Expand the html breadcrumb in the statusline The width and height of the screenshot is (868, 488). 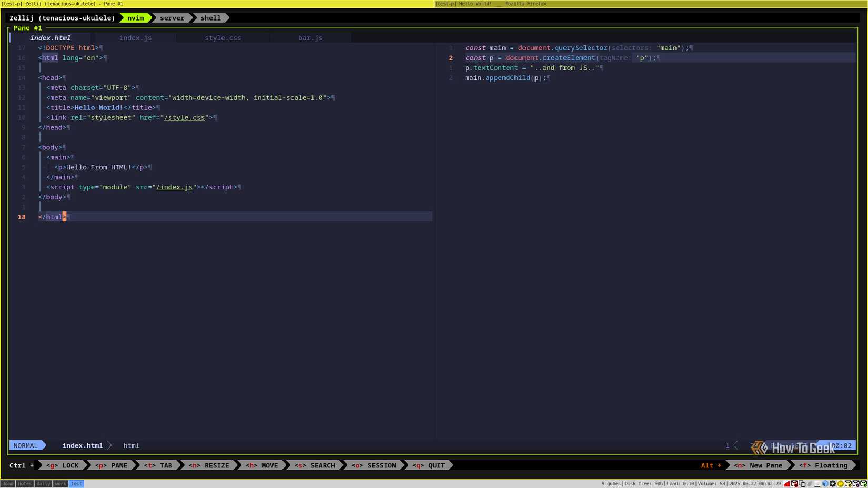click(x=131, y=445)
